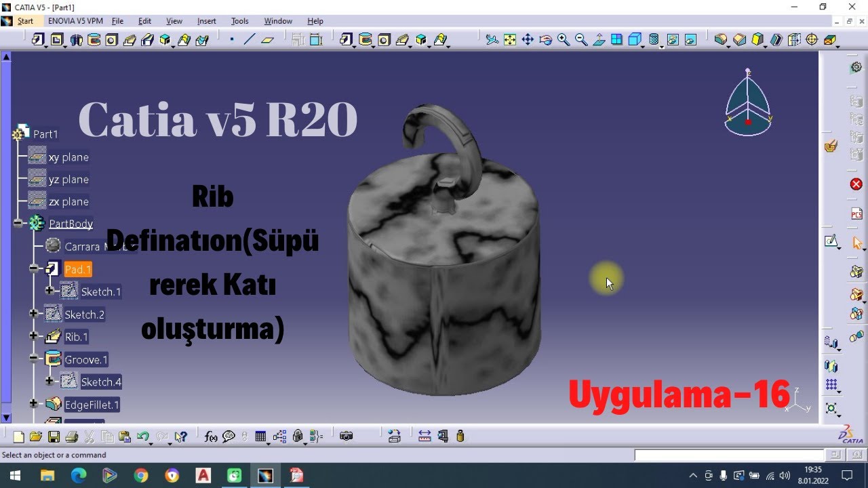Image resolution: width=868 pixels, height=488 pixels.
Task: Select the zx plane in tree
Action: [68, 202]
